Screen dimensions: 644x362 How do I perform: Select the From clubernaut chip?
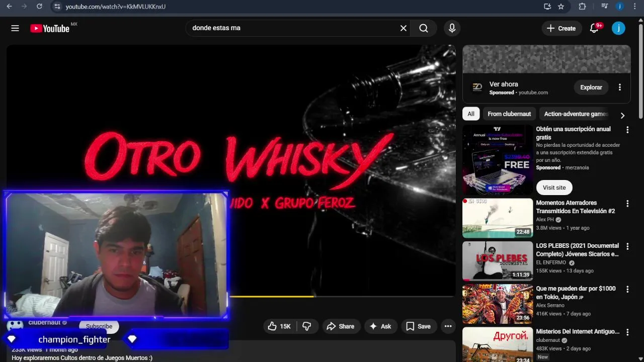[x=509, y=114]
